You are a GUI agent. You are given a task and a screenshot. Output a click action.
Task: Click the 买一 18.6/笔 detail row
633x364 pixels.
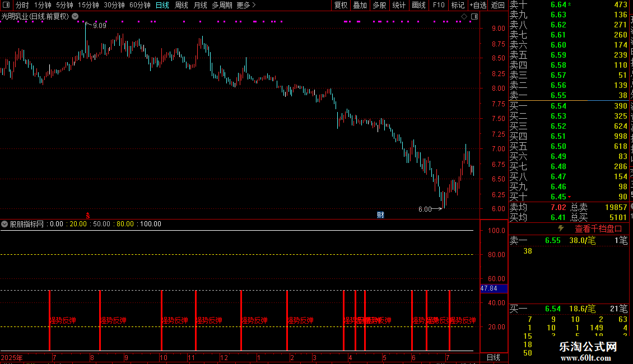[x=569, y=309]
